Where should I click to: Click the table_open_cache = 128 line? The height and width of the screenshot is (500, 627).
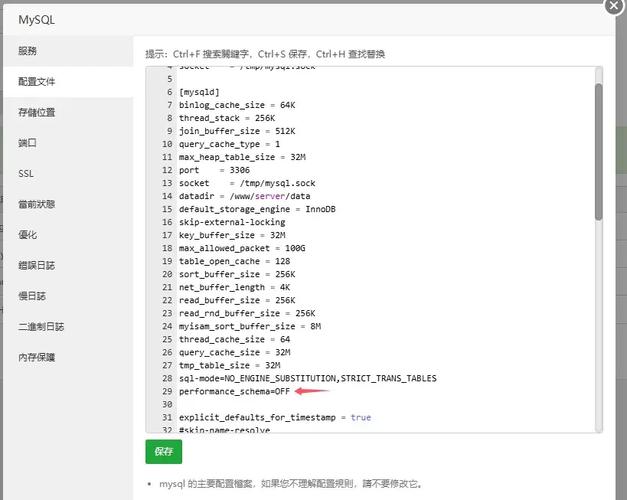point(234,261)
